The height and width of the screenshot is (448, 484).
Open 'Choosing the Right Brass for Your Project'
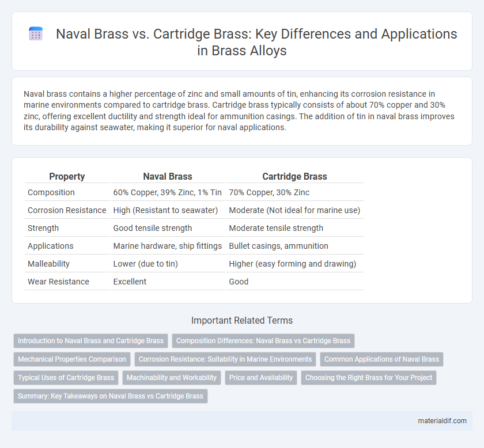coord(369,378)
